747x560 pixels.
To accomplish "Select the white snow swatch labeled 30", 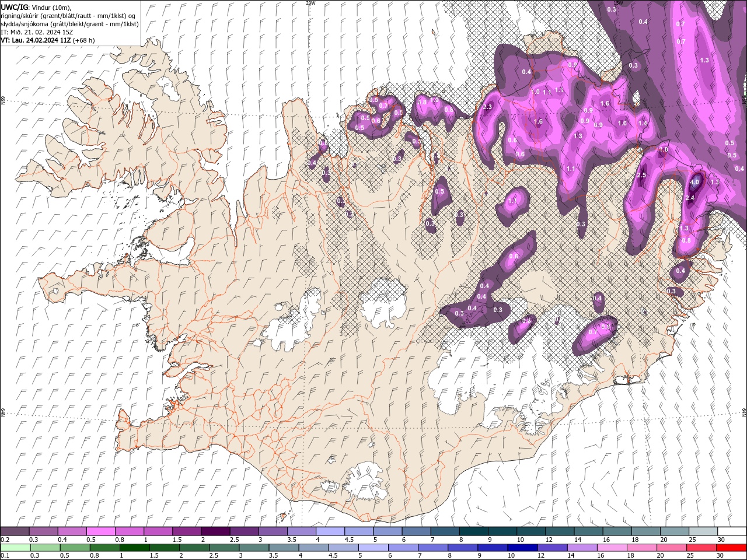I will tap(732, 531).
